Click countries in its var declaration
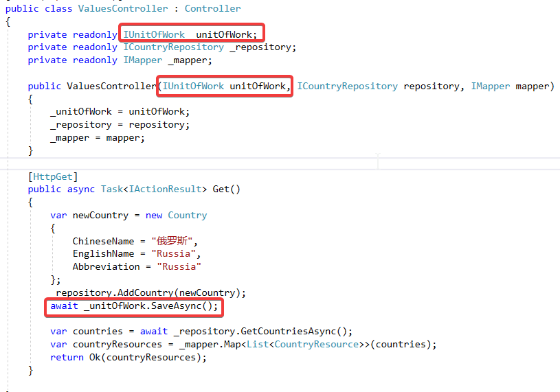Viewport: 560px width, 392px height. click(98, 332)
